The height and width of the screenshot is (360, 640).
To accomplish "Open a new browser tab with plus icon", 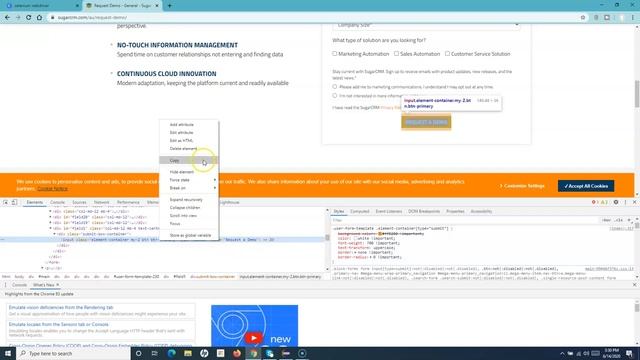I will coord(169,6).
